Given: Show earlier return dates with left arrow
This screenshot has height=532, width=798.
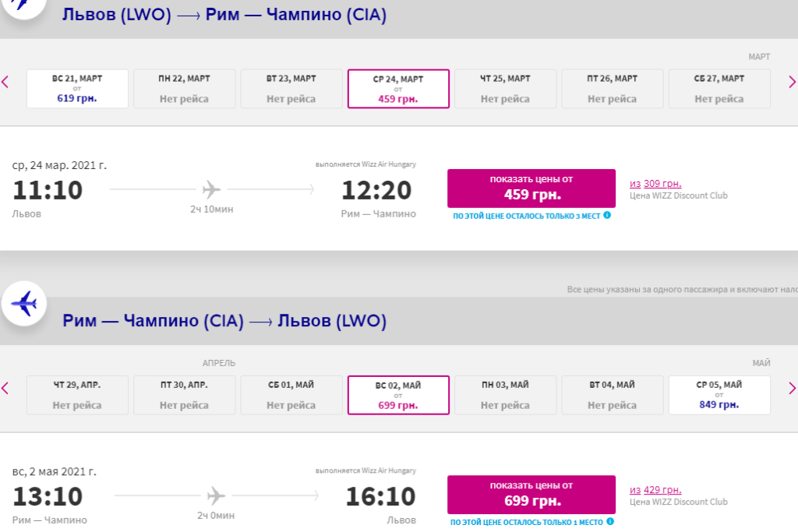Looking at the screenshot, I should (5, 389).
